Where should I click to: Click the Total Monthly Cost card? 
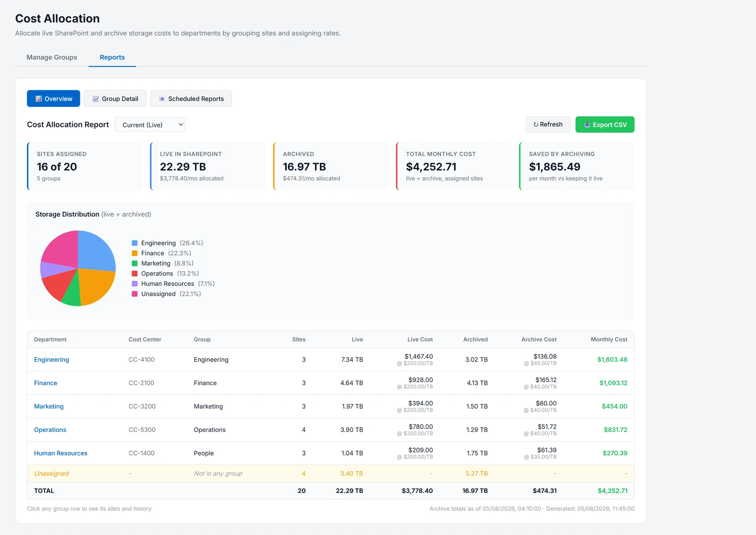tap(454, 166)
